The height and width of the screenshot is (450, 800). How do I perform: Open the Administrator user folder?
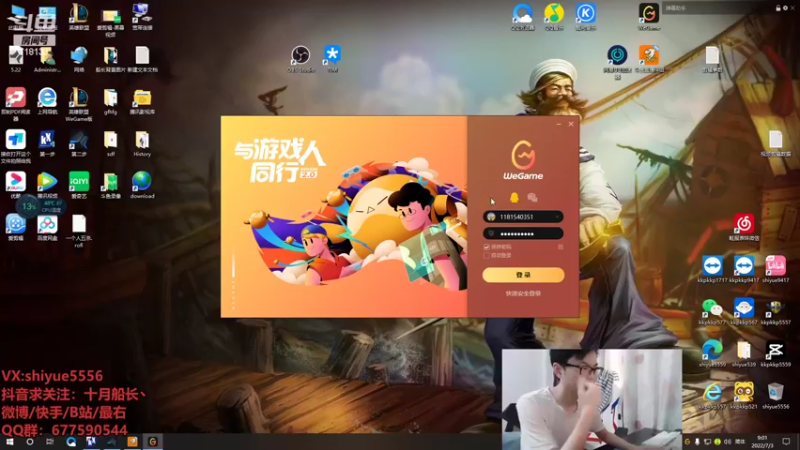47,59
